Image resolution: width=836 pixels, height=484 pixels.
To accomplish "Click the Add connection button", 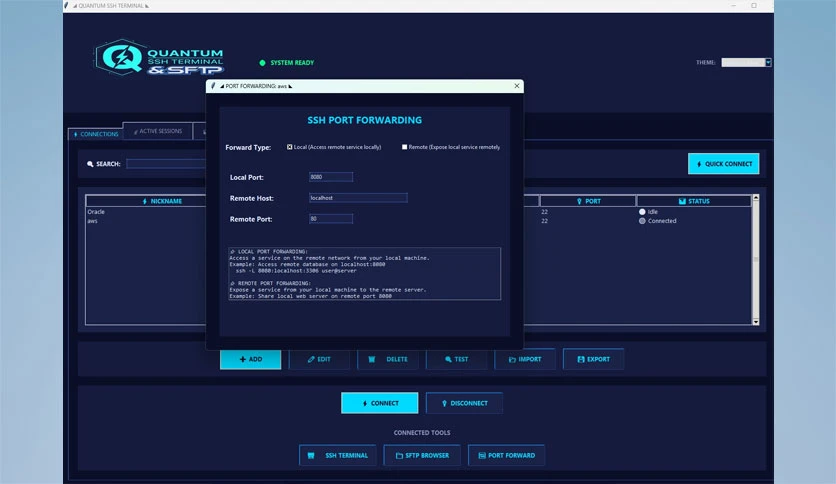I will [251, 359].
